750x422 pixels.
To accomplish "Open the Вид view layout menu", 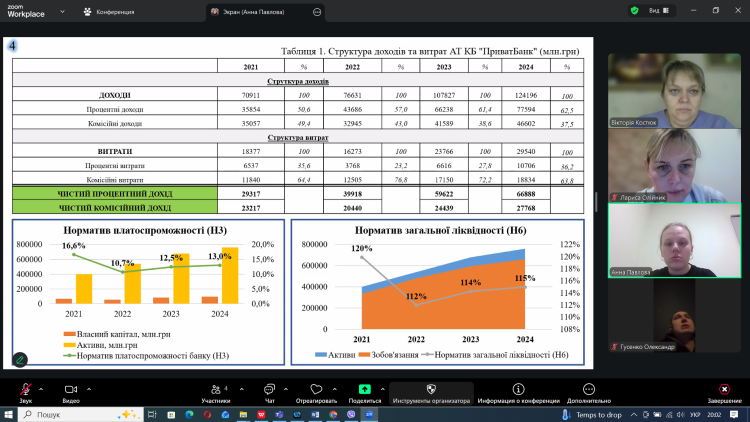I will [x=659, y=11].
